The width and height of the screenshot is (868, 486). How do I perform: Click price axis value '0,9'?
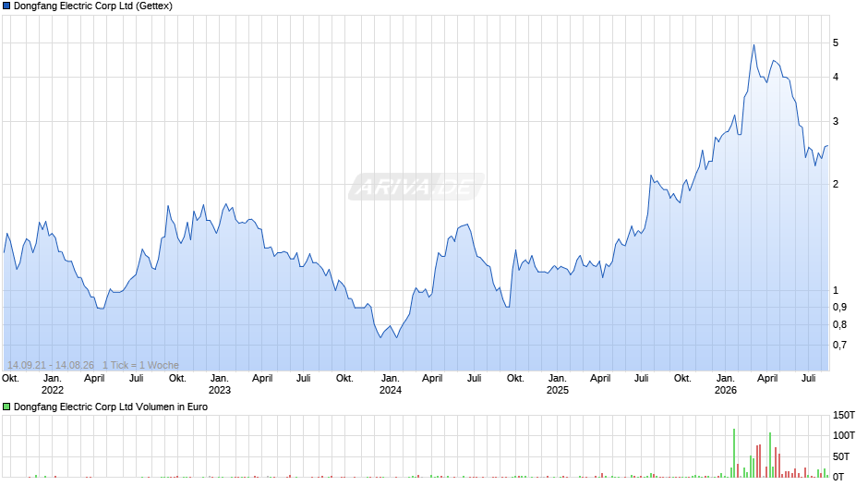(x=839, y=307)
